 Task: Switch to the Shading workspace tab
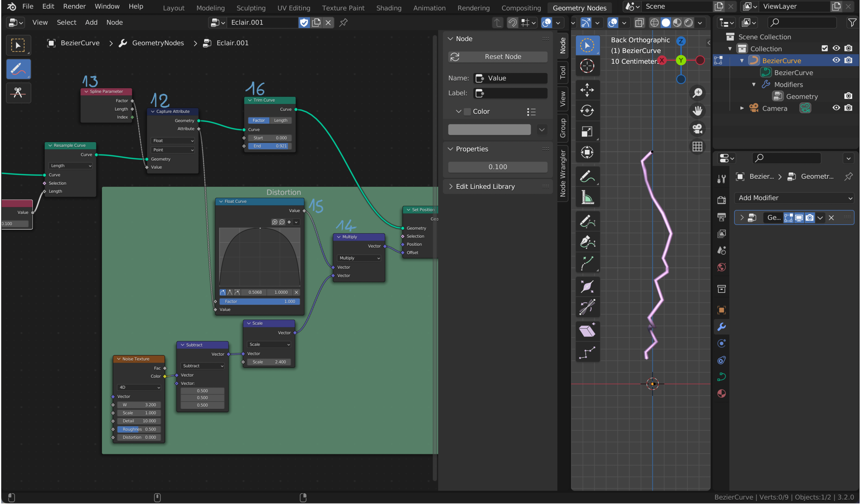(389, 8)
